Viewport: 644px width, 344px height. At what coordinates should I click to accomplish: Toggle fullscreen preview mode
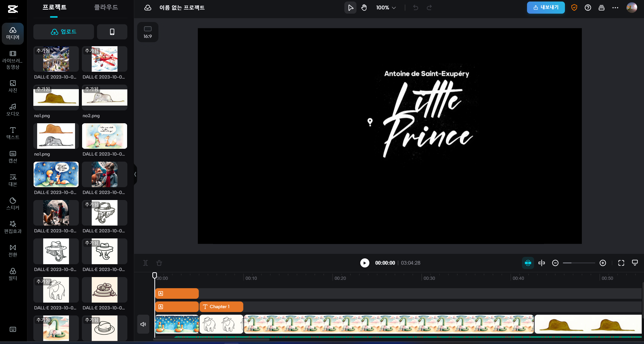point(621,263)
